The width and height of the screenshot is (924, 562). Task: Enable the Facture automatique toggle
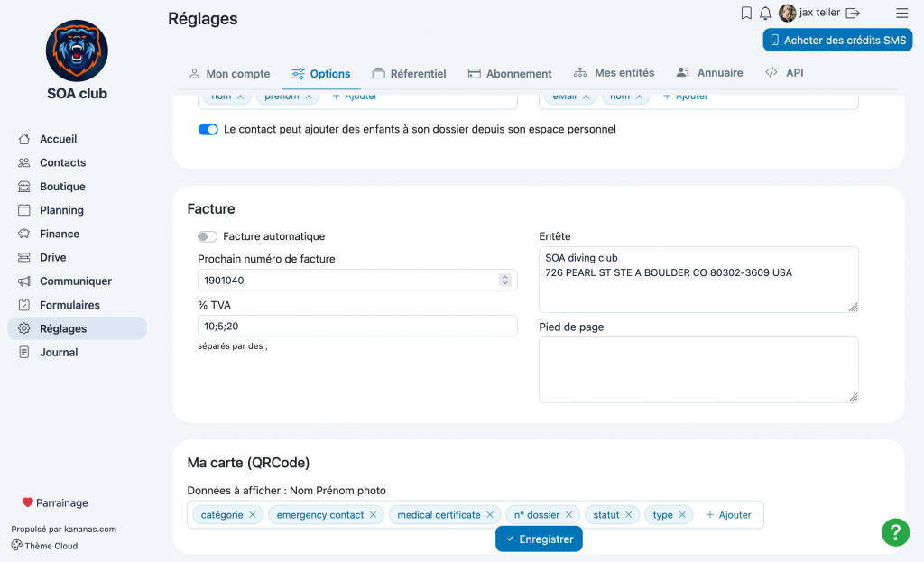(x=208, y=237)
